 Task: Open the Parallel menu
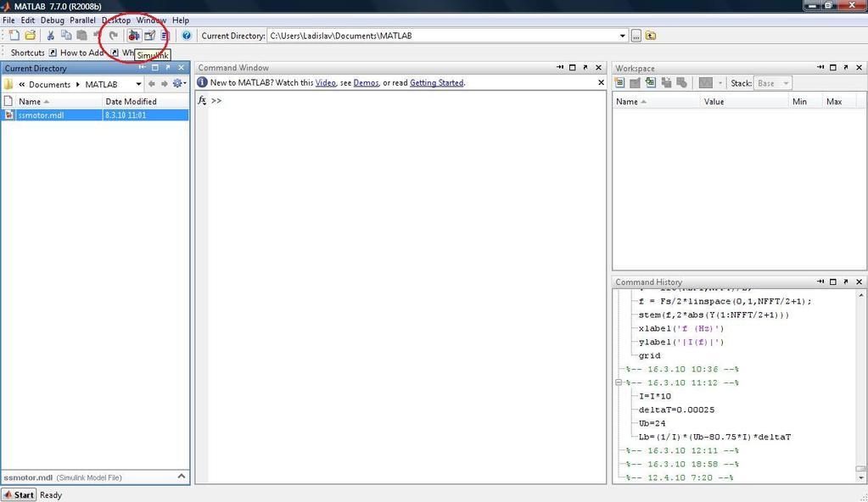(82, 20)
